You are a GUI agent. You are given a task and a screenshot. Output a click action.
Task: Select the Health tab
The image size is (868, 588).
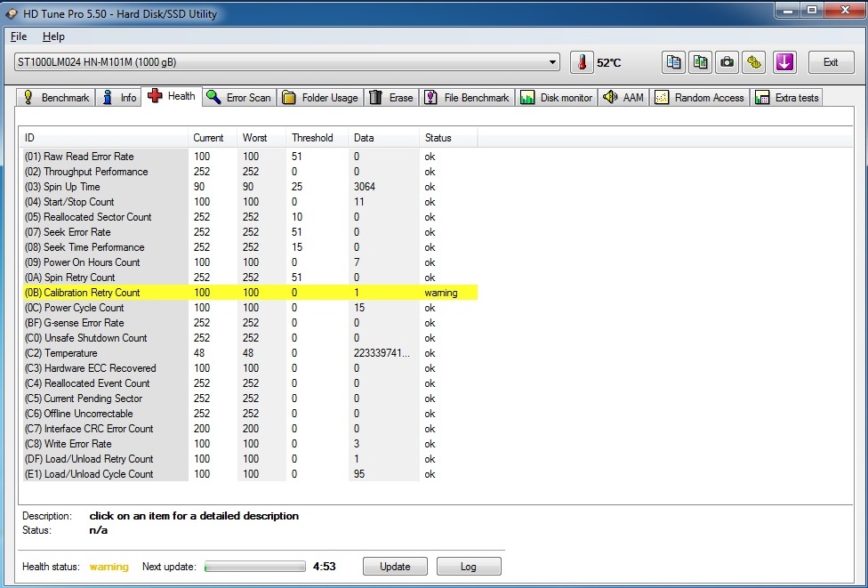pyautogui.click(x=172, y=96)
